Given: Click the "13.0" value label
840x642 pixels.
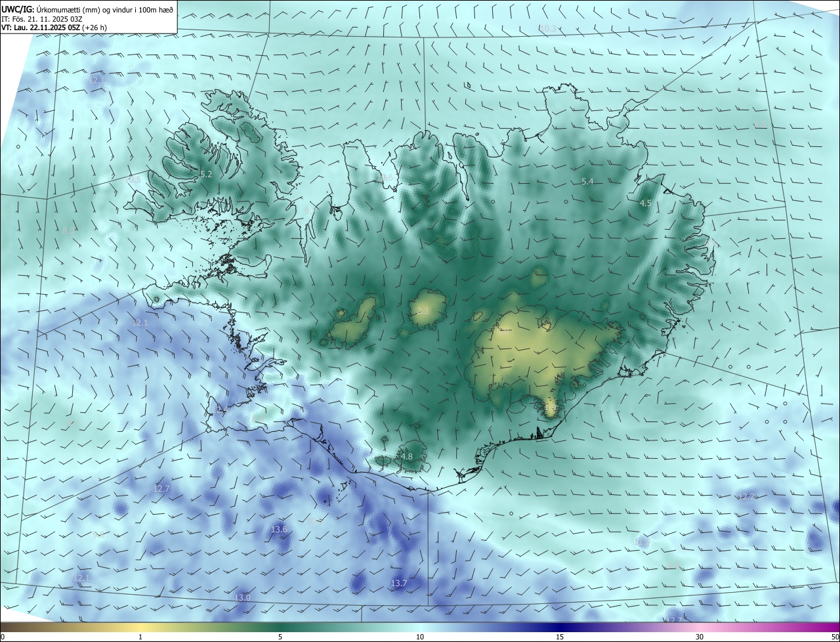Looking at the screenshot, I should click(242, 597).
